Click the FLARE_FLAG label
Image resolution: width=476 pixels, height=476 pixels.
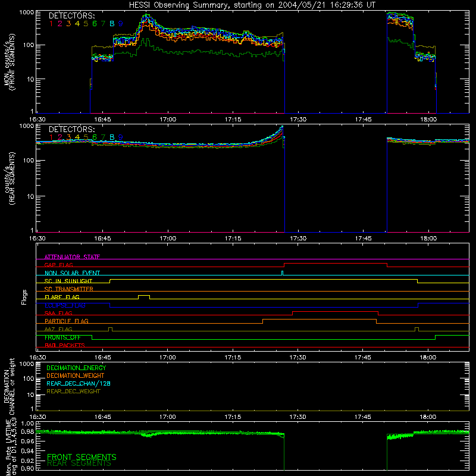[62, 297]
